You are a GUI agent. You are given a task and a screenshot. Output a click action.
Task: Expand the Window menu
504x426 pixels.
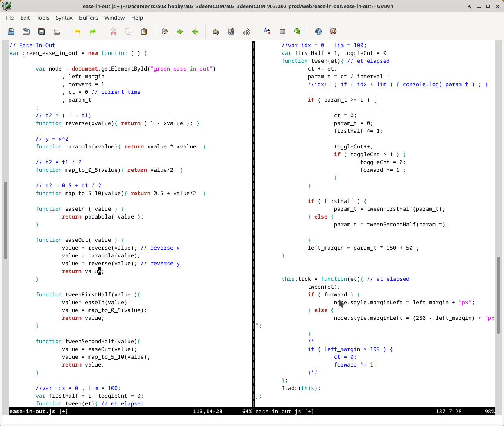(114, 18)
